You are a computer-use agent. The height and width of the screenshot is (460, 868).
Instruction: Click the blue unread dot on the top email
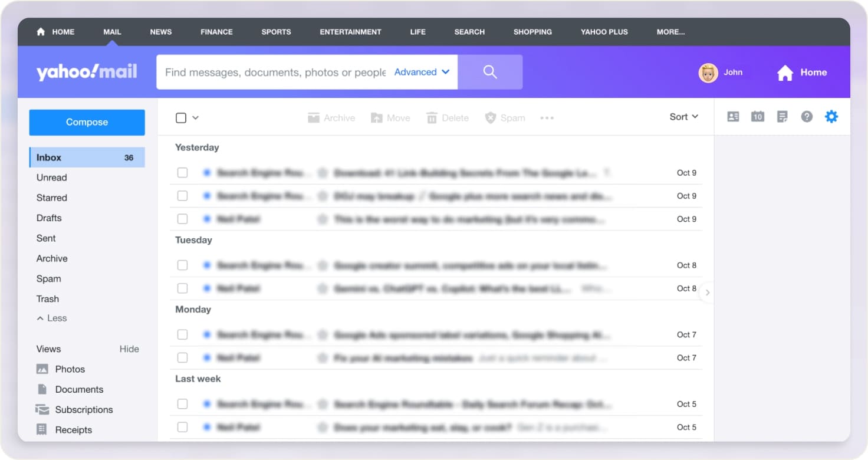click(207, 172)
